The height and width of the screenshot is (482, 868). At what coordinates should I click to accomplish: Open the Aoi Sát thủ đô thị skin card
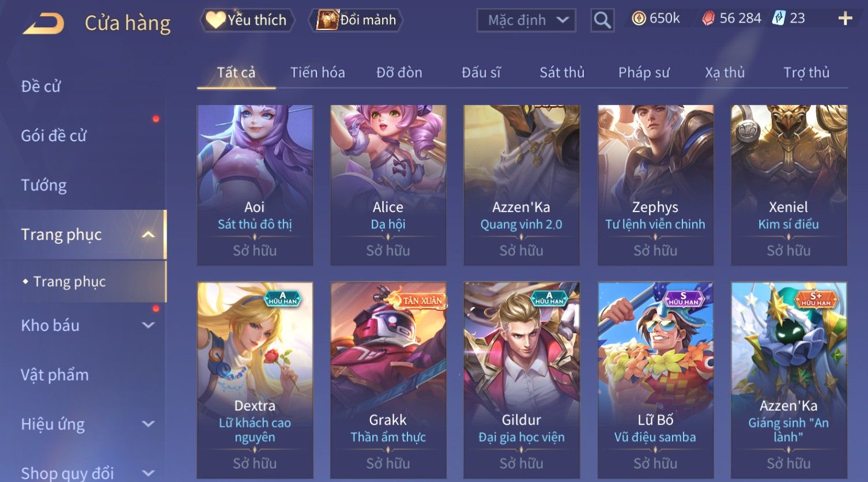(x=255, y=185)
